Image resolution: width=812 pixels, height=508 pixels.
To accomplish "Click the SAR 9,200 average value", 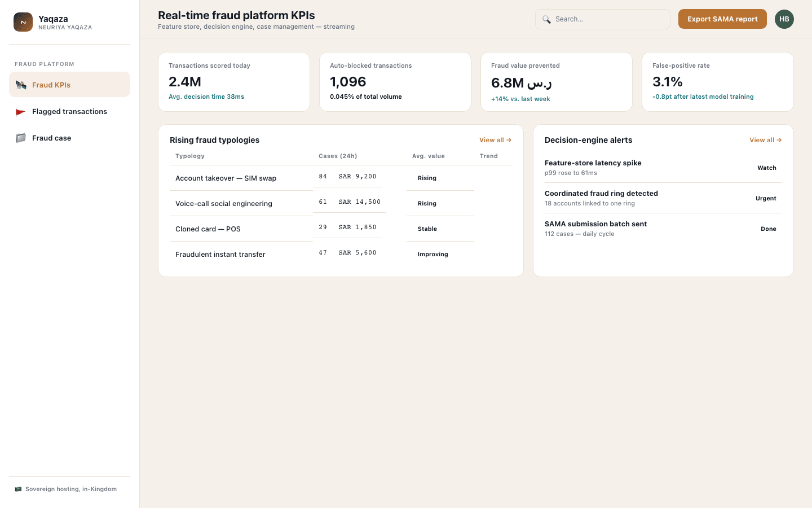I will pyautogui.click(x=358, y=177).
